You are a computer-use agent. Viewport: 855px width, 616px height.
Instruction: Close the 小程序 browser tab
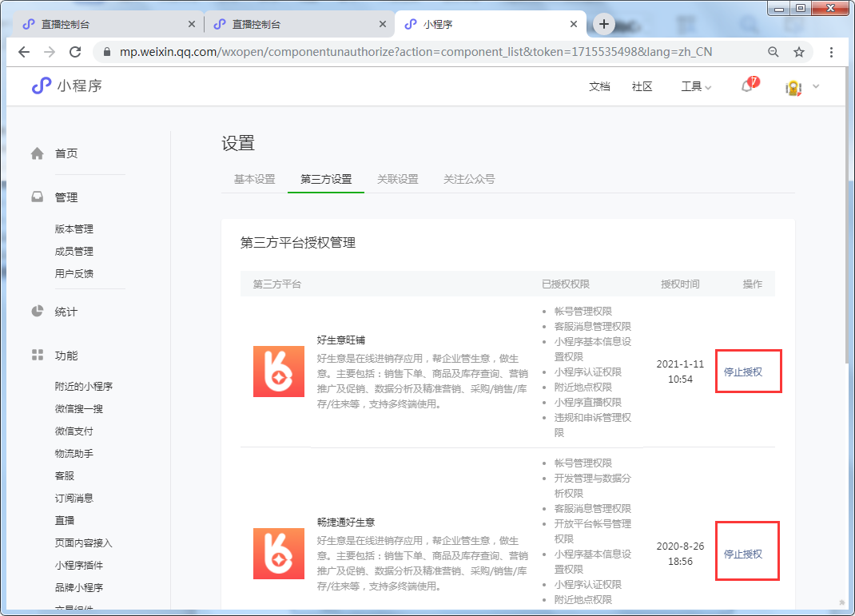[574, 24]
